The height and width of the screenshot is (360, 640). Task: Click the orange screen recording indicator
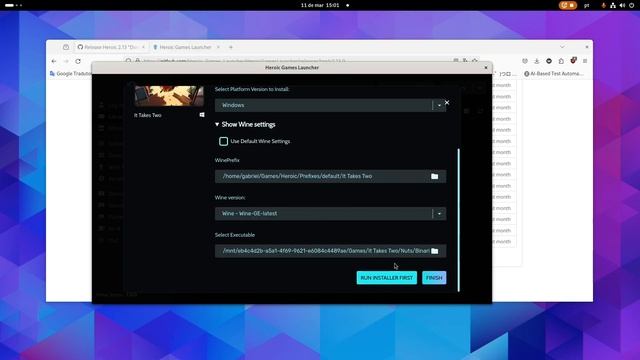[x=568, y=5]
